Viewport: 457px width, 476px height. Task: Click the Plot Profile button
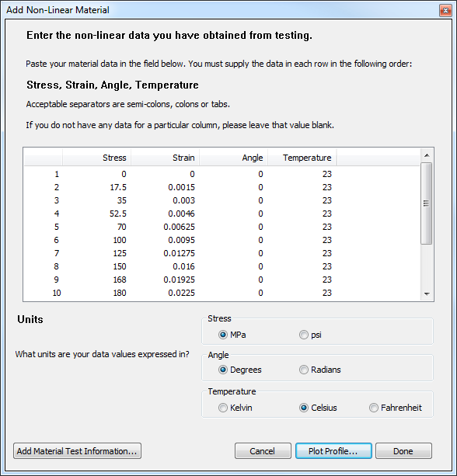(333, 451)
